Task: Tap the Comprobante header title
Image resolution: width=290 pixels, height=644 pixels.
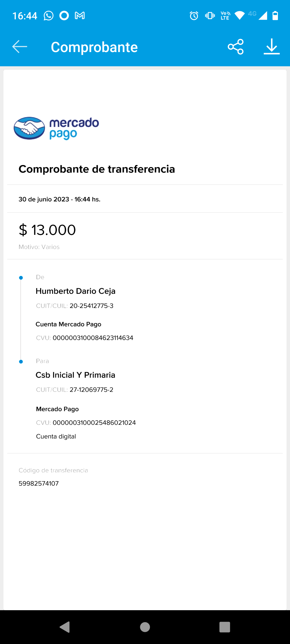Action: [x=94, y=47]
